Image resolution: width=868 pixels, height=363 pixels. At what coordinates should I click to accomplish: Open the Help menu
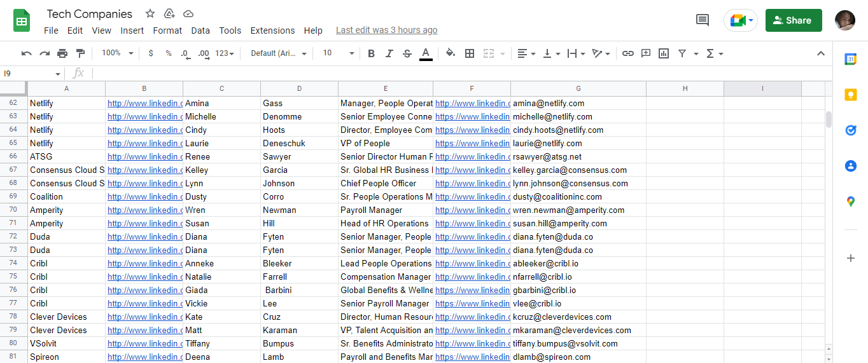point(313,31)
